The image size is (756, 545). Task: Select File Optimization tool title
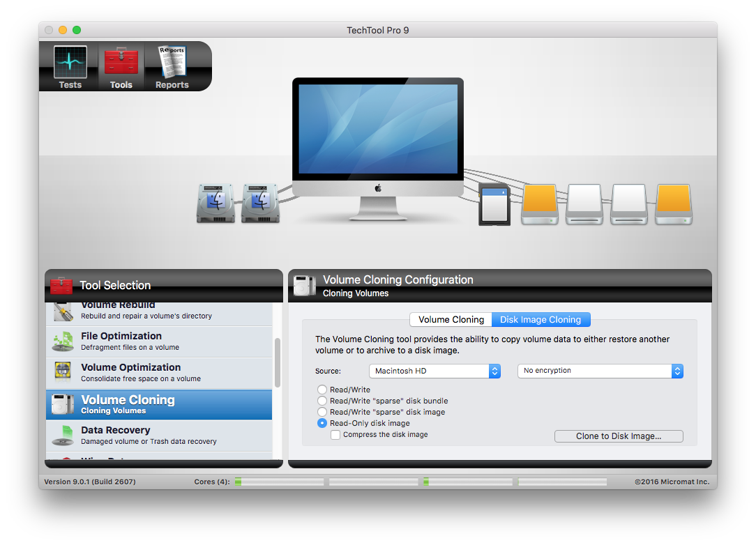coord(121,336)
